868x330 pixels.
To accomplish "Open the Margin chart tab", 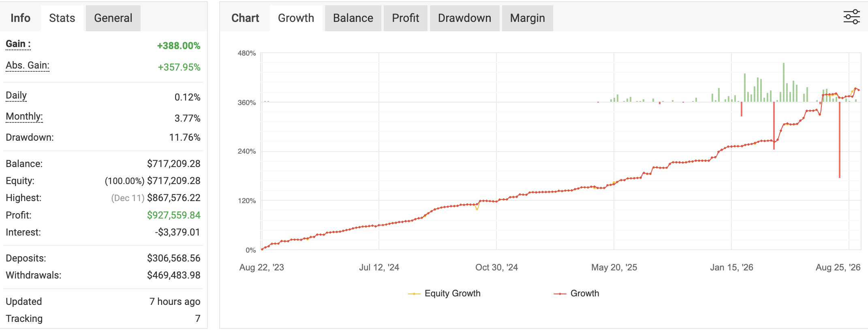I will pos(527,18).
